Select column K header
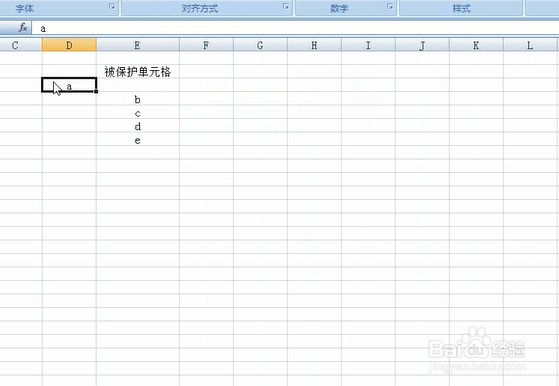Viewport: 559px width, 386px height. point(476,45)
